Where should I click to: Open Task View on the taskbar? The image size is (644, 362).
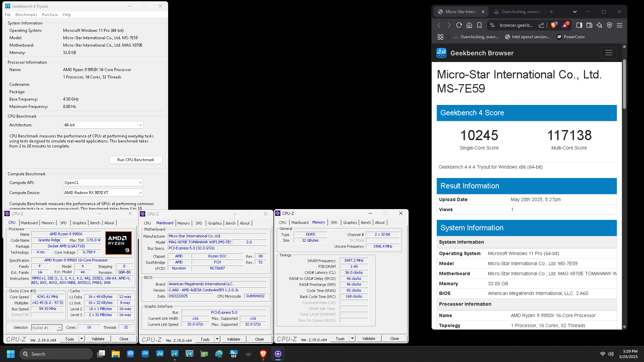pyautogui.click(x=101, y=354)
